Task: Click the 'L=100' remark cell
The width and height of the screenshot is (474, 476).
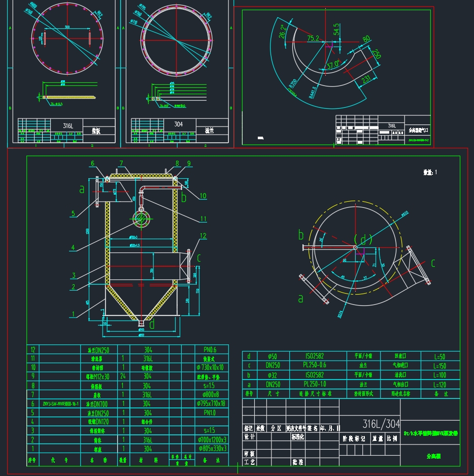Action: (439, 375)
